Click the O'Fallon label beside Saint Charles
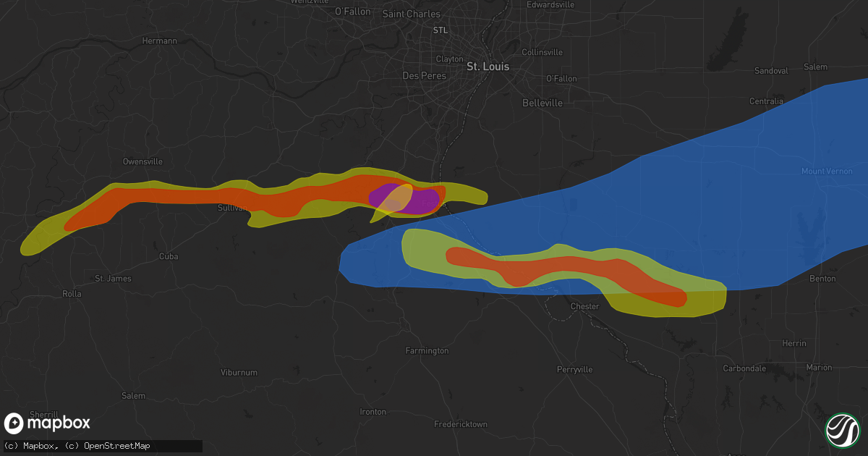This screenshot has width=868, height=456. 353,12
